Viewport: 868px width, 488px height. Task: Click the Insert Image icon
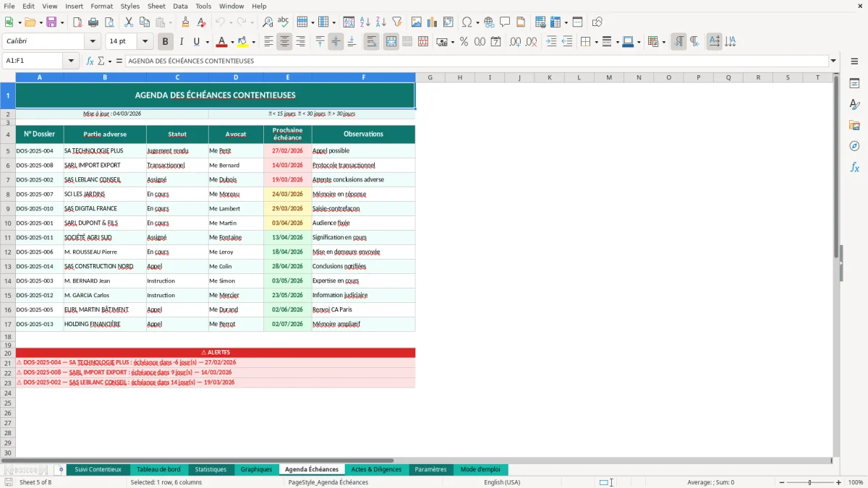417,22
